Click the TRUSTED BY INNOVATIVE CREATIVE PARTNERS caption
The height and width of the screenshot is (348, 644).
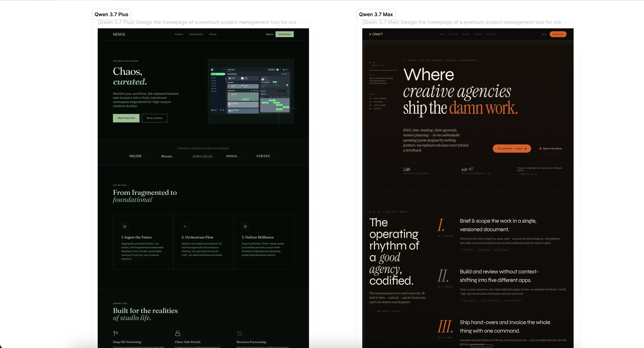click(203, 149)
